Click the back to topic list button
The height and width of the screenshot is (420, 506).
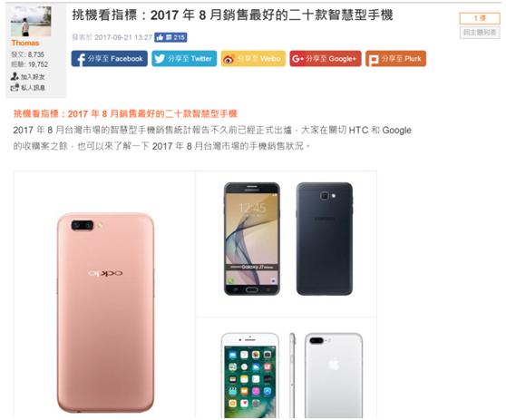pyautogui.click(x=480, y=33)
